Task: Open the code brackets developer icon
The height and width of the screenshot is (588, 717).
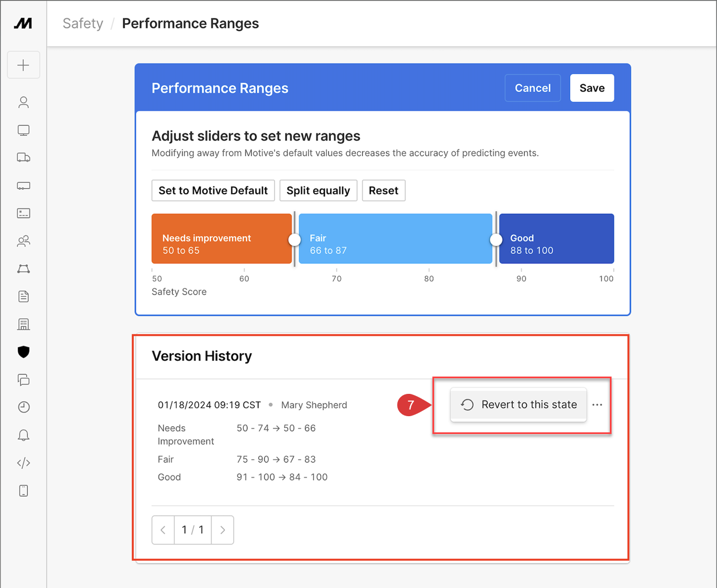Action: click(23, 463)
